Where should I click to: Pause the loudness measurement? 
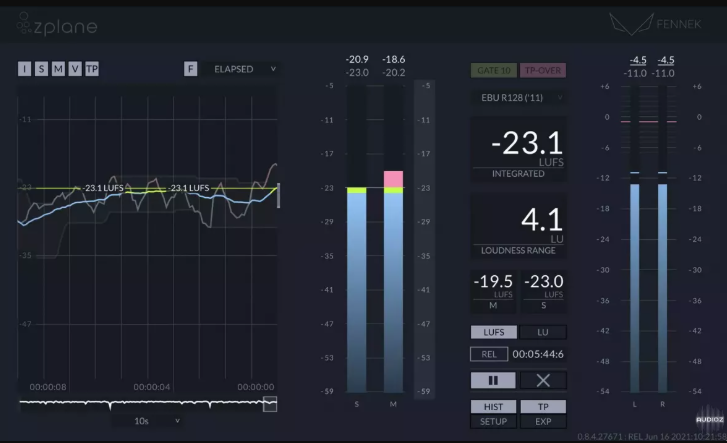click(493, 380)
